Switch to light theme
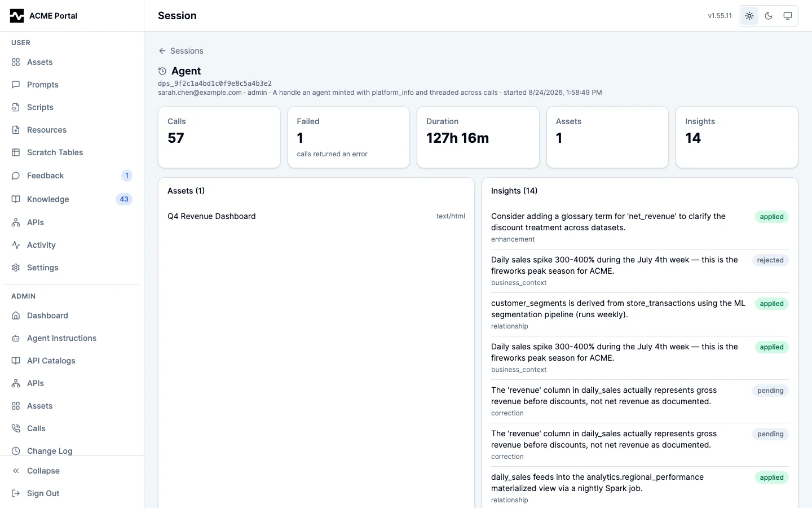This screenshot has height=508, width=812. coord(749,16)
